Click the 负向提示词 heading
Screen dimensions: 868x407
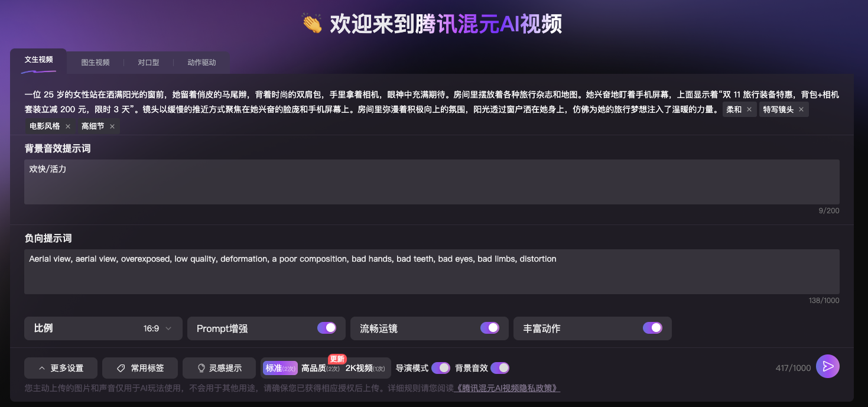pos(48,238)
